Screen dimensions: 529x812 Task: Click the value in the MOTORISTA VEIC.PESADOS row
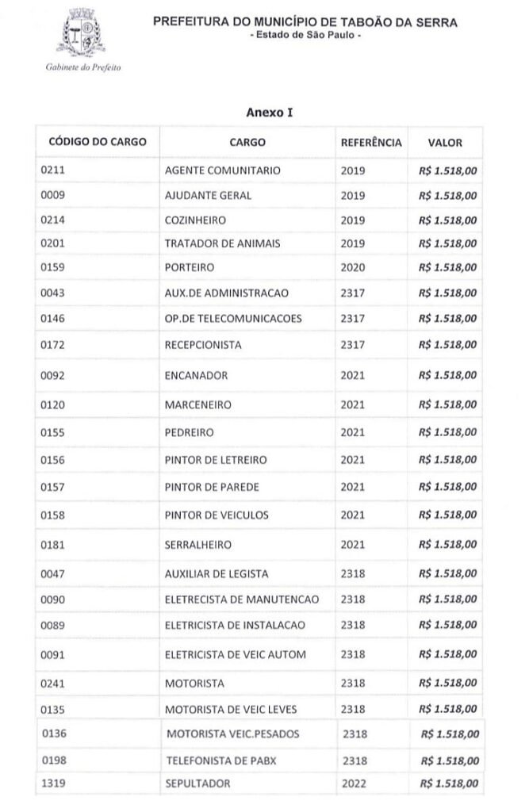coord(450,734)
